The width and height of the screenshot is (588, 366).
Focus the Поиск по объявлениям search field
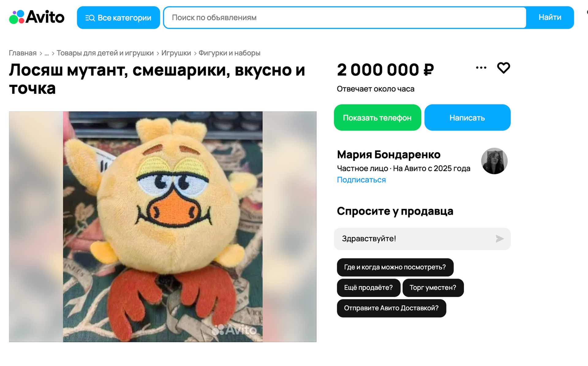coord(345,17)
